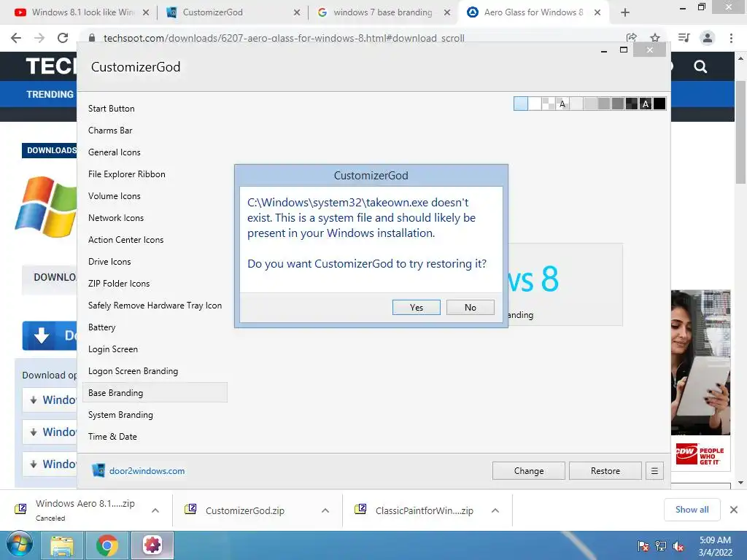The width and height of the screenshot is (747, 560).
Task: Click the door2windows logo icon
Action: click(98, 470)
